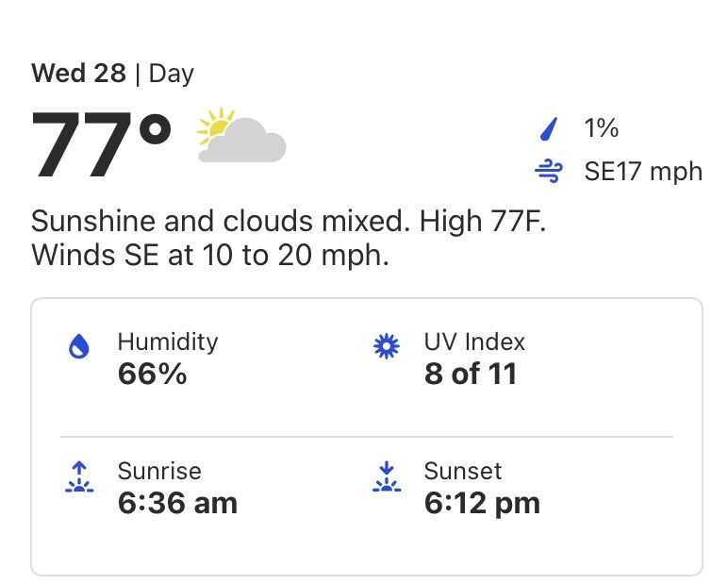Click the Humidity label

(168, 342)
